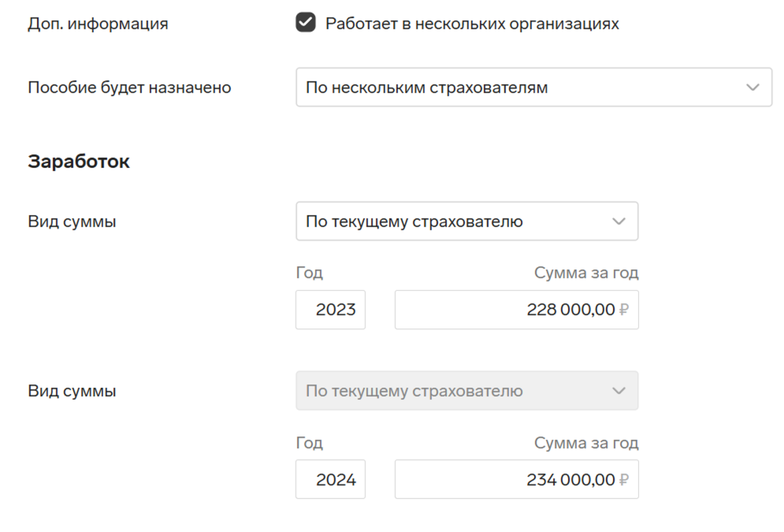This screenshot has height=532, width=784.
Task: Click the Заработок section heading
Action: [x=79, y=161]
